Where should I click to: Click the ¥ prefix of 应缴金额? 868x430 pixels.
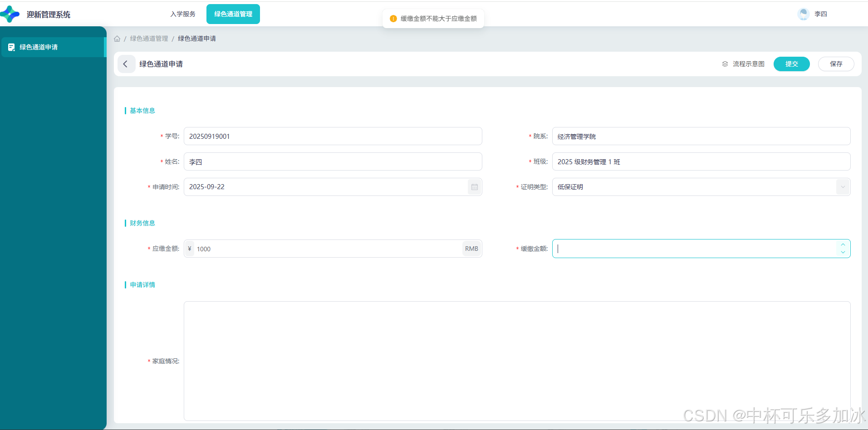pos(190,249)
